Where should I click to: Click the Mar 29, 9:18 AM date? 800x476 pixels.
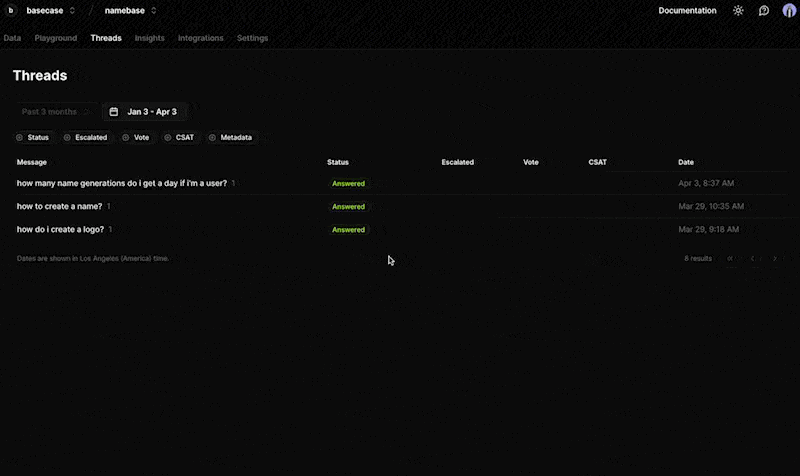(709, 229)
